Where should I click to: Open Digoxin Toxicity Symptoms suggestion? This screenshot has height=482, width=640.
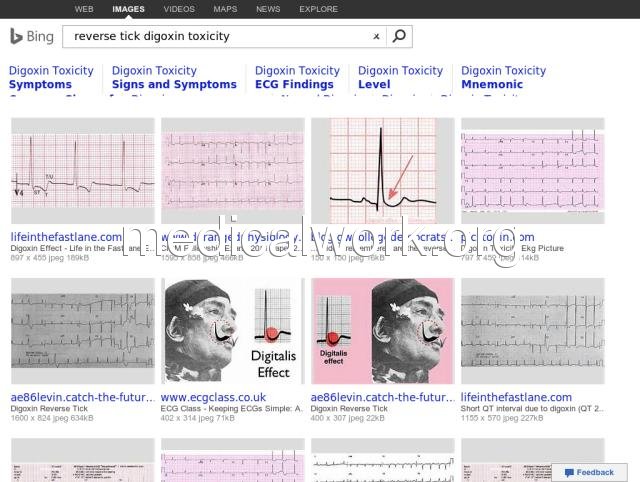pos(51,78)
